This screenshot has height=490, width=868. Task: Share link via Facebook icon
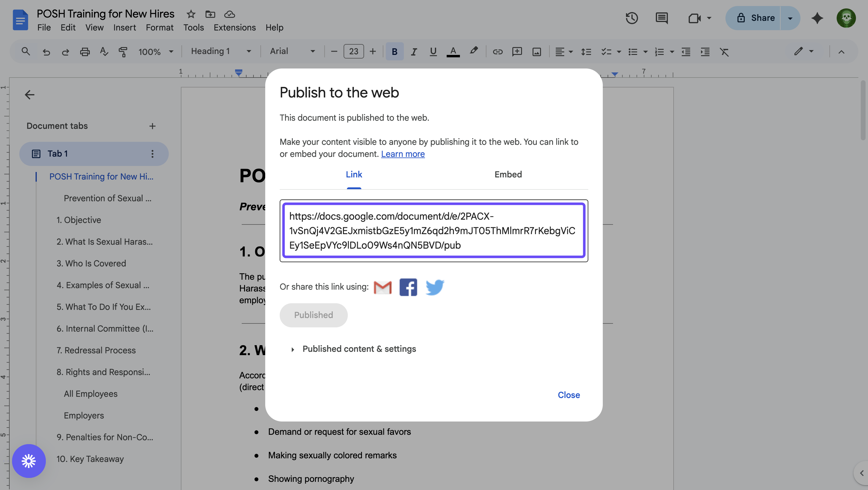pyautogui.click(x=408, y=287)
